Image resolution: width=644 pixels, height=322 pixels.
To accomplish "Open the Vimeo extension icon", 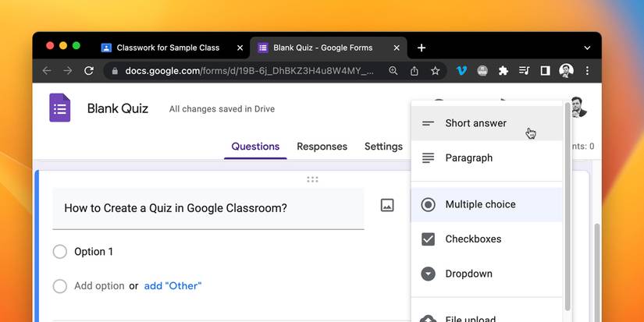I will [x=461, y=71].
